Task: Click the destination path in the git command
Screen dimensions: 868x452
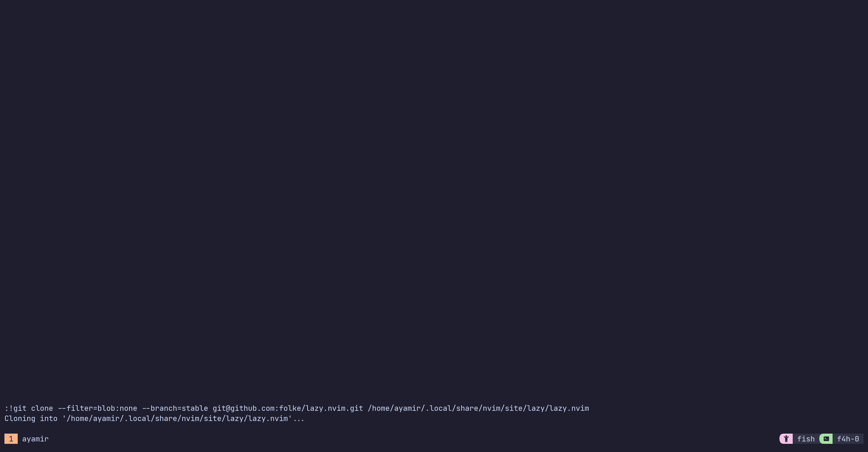Action: tap(478, 408)
